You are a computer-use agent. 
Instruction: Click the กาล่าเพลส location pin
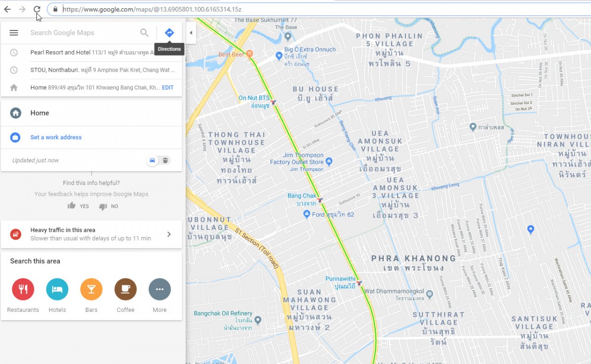[473, 127]
